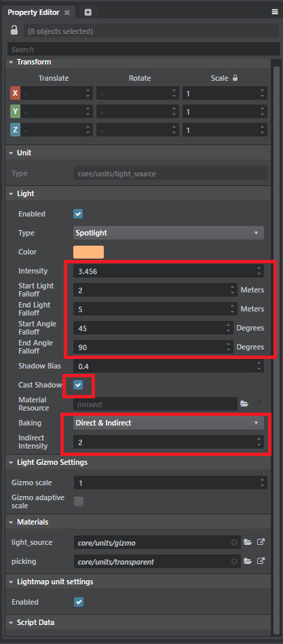Disable the light Enabled checkbox

coord(78,214)
